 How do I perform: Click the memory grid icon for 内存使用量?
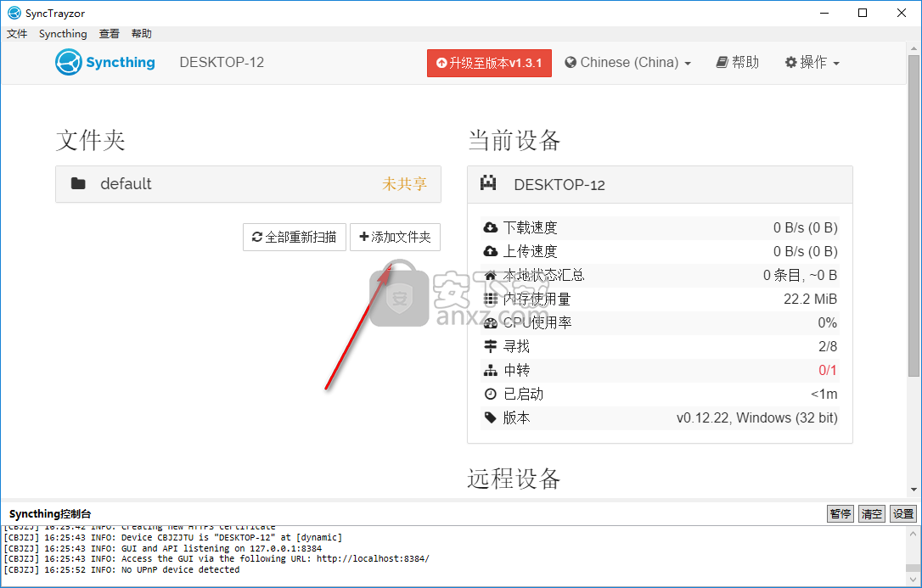click(x=491, y=299)
